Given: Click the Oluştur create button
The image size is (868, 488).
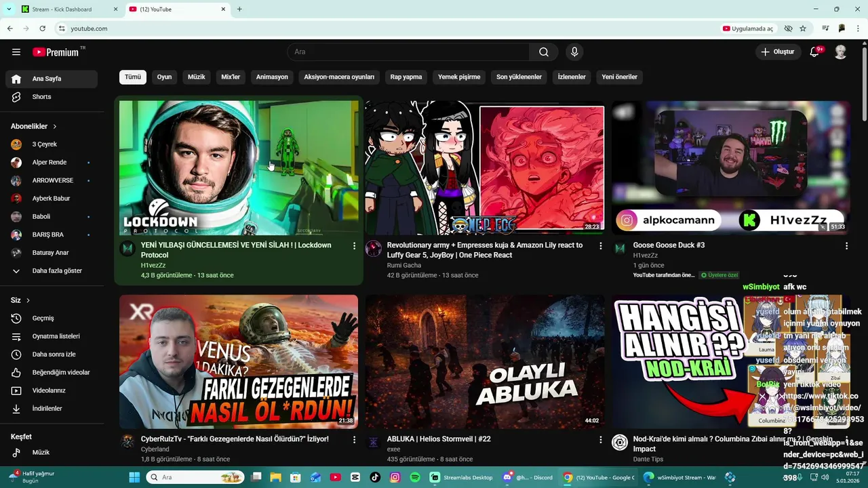Looking at the screenshot, I should point(778,52).
